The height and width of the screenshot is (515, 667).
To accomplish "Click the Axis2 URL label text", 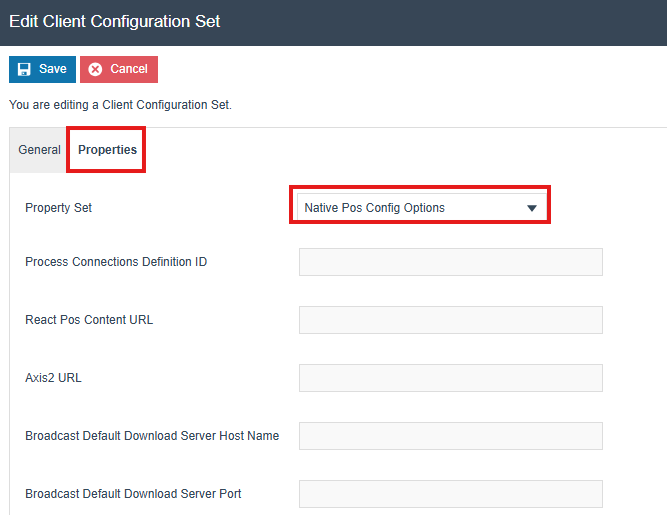I will tap(52, 378).
